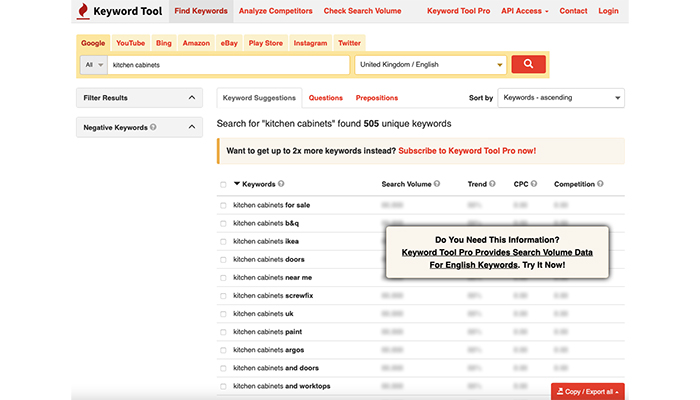Click the red search magnifier button

pos(528,64)
